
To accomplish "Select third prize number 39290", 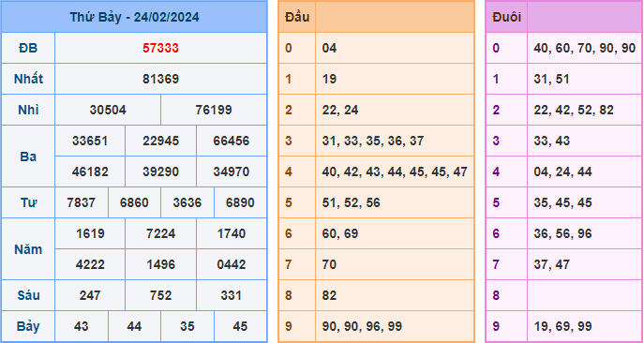I will tap(160, 171).
